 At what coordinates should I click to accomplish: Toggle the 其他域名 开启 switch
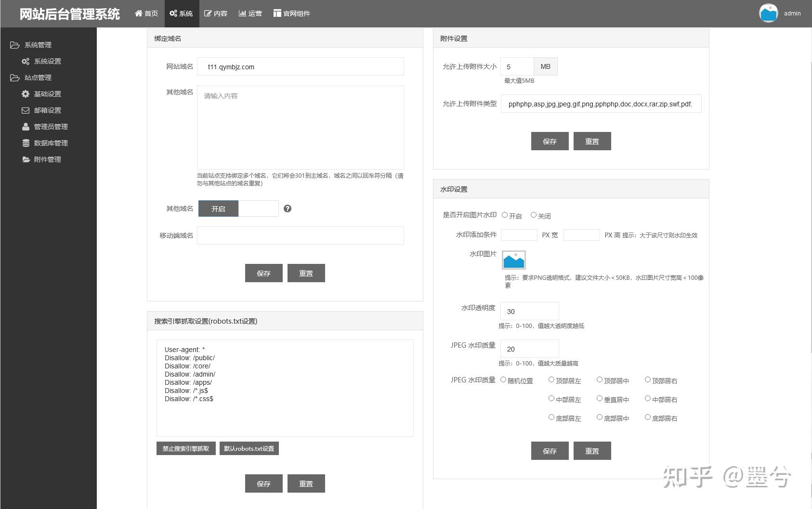tap(238, 209)
